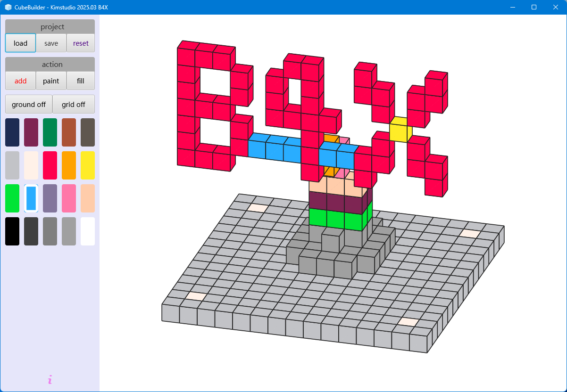
Task: Pick the selected sky blue color swatch
Action: [x=31, y=198]
